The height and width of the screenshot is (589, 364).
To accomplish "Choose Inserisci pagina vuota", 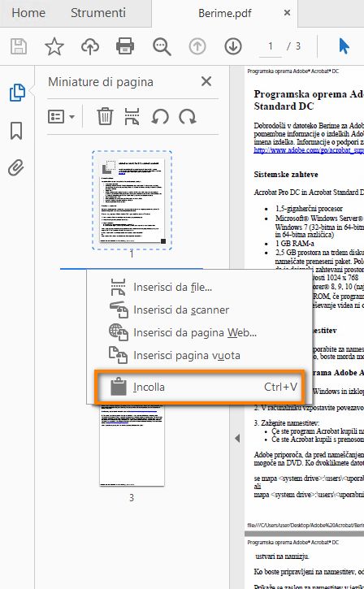I will coord(199,355).
